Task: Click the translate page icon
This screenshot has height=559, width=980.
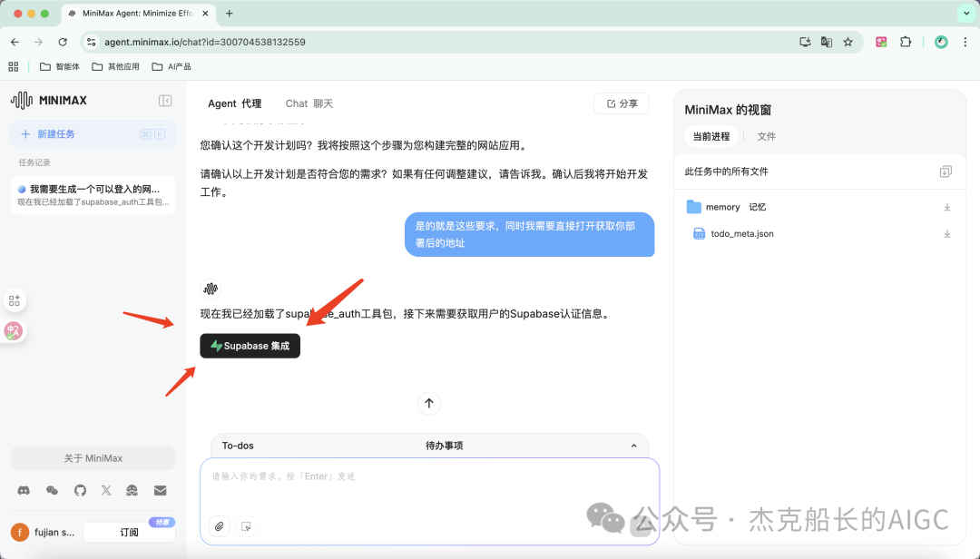Action: tap(827, 42)
